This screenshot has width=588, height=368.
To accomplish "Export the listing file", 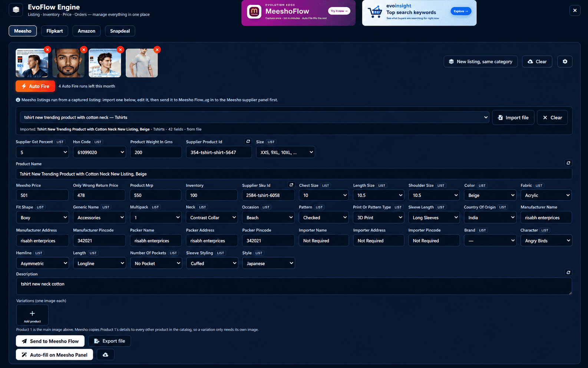I will tap(109, 341).
